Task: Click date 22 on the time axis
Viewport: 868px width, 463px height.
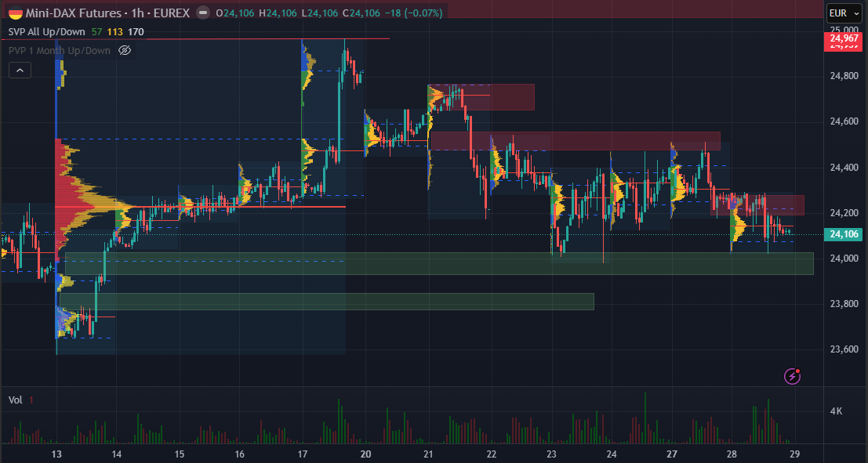Action: point(491,454)
